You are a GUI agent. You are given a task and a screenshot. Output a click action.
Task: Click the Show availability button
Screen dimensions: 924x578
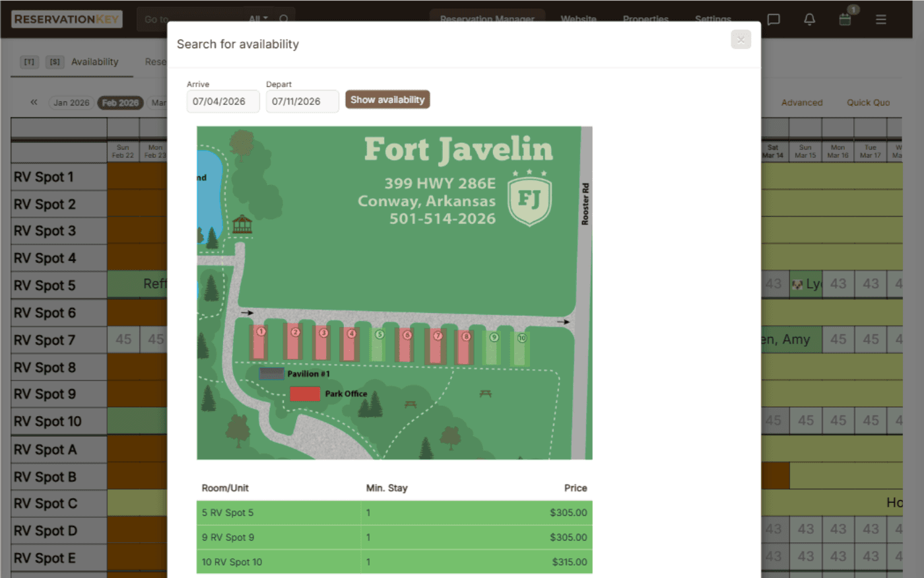click(x=387, y=99)
